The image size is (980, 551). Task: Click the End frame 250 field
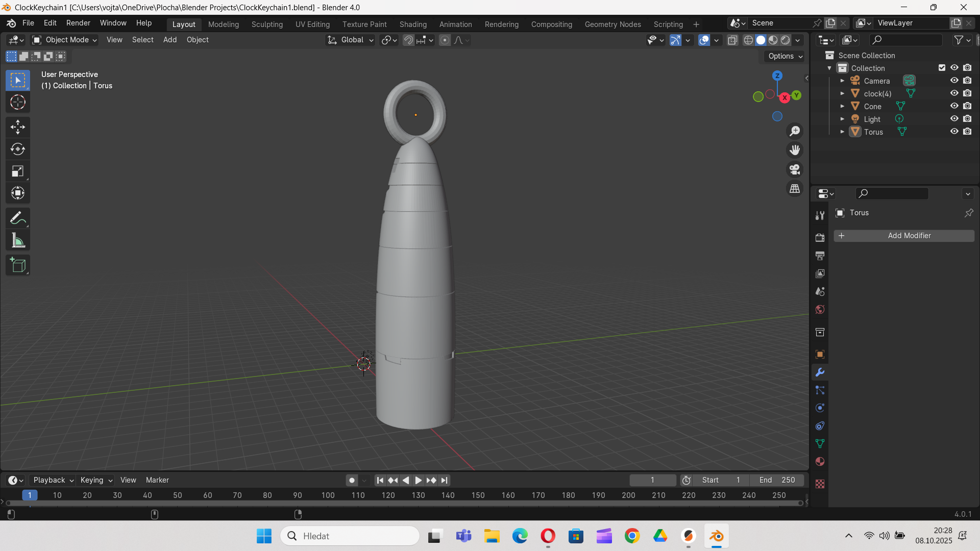(x=777, y=480)
